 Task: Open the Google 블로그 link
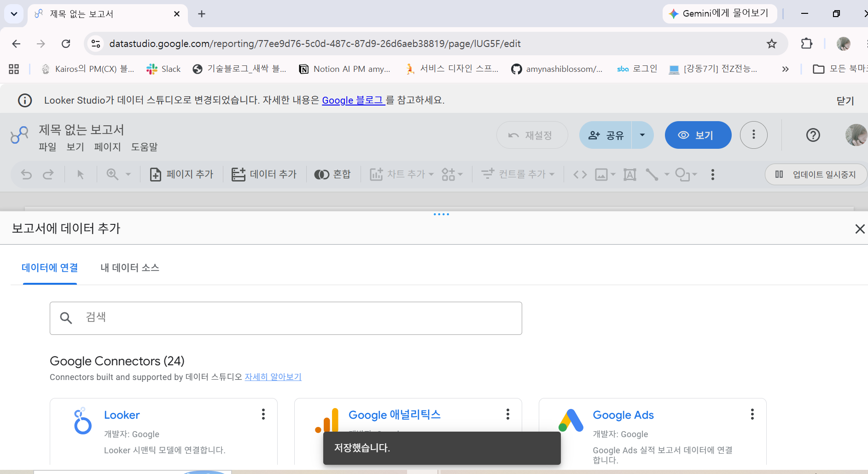[353, 100]
